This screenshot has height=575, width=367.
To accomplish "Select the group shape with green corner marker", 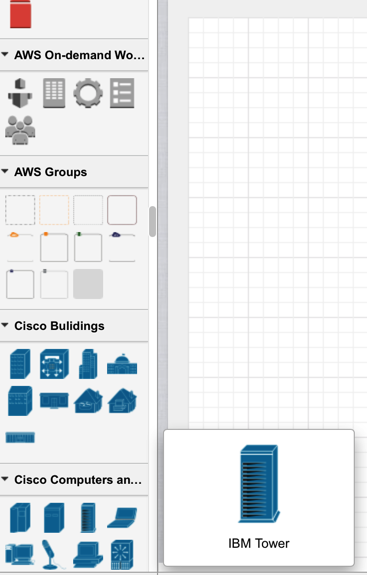I will click(x=88, y=247).
